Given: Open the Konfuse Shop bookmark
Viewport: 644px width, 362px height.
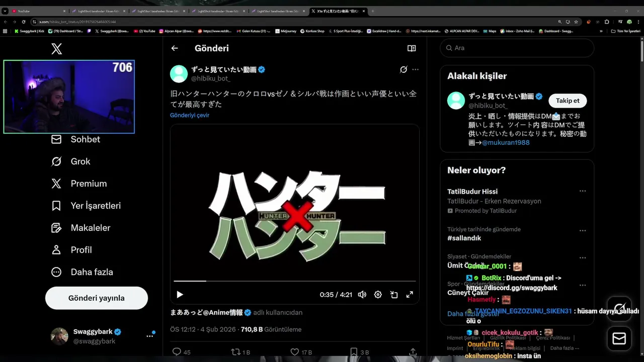Looking at the screenshot, I should (x=312, y=31).
